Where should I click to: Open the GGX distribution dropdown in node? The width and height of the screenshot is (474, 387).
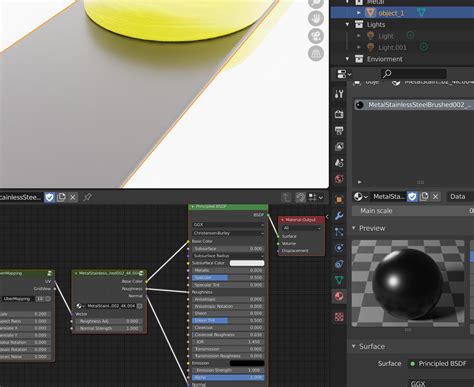228,225
